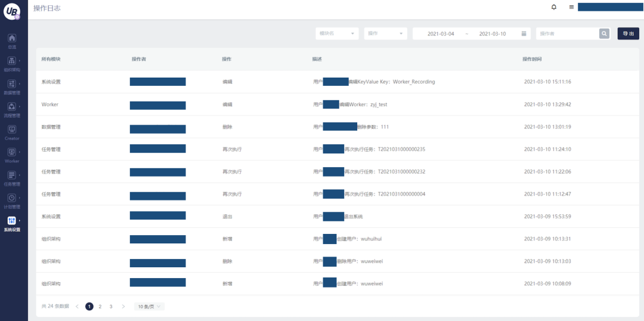This screenshot has width=644, height=321.
Task: Click the notification bell icon
Action: pyautogui.click(x=554, y=7)
